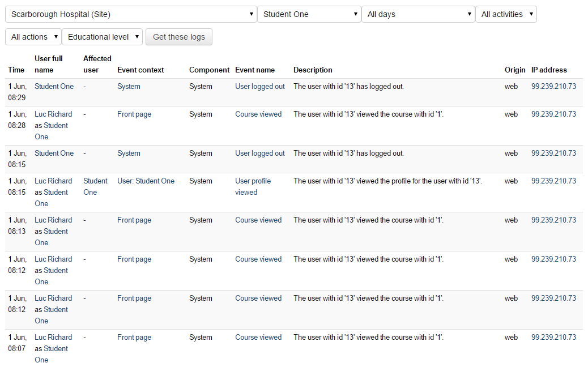The width and height of the screenshot is (588, 367).
Task: Expand the Educational level dropdown
Action: (102, 37)
